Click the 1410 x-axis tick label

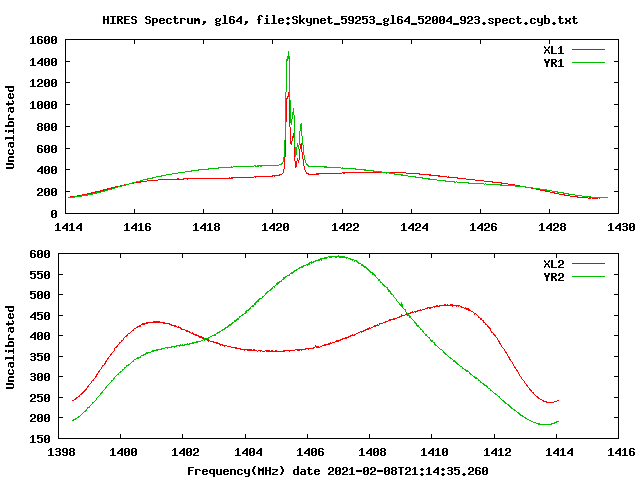[x=434, y=452]
